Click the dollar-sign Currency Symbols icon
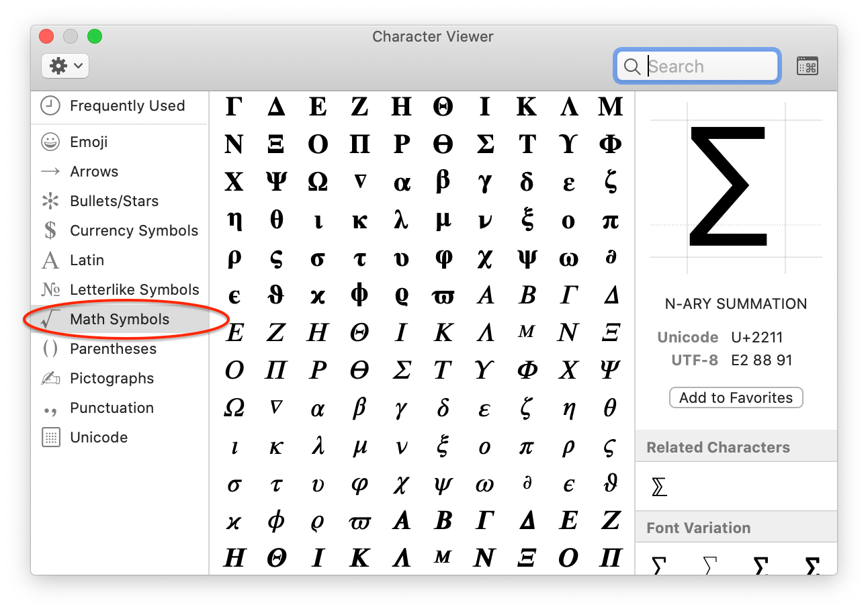The width and height of the screenshot is (868, 611). click(x=48, y=230)
